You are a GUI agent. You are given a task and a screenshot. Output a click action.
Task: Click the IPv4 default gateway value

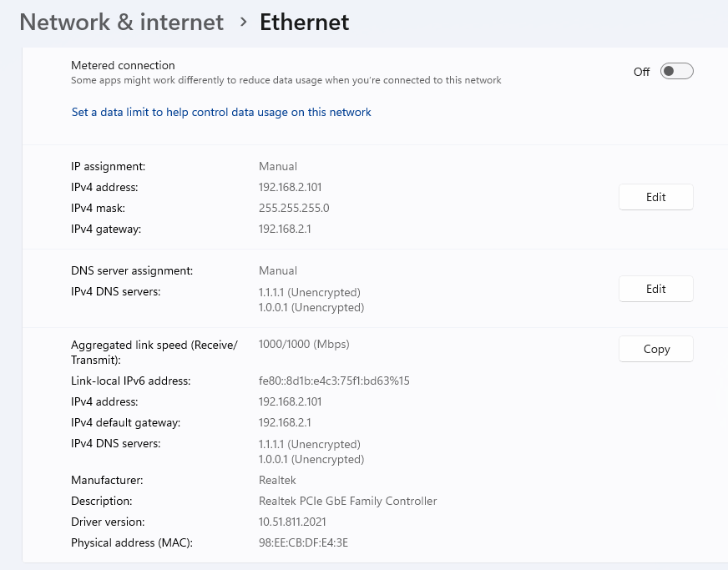(x=285, y=422)
